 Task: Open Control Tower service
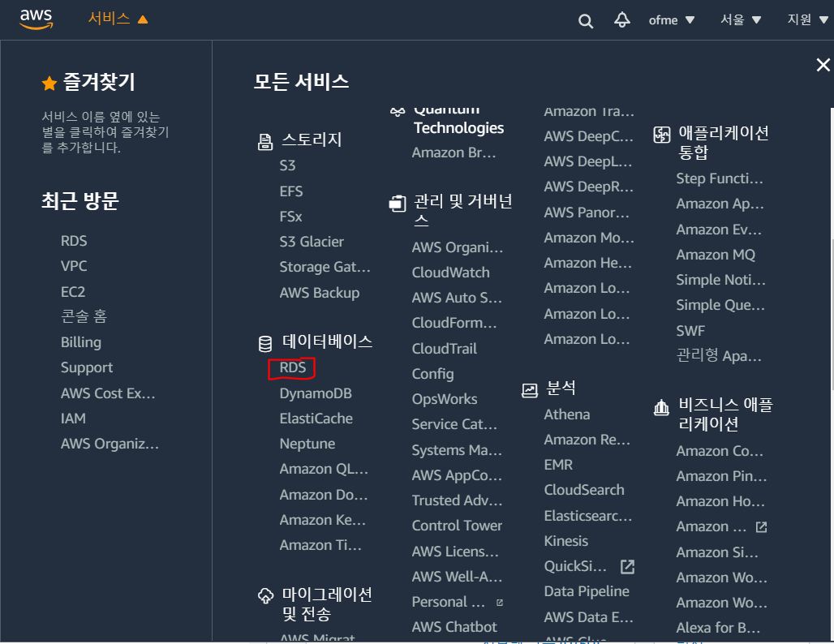click(x=457, y=526)
